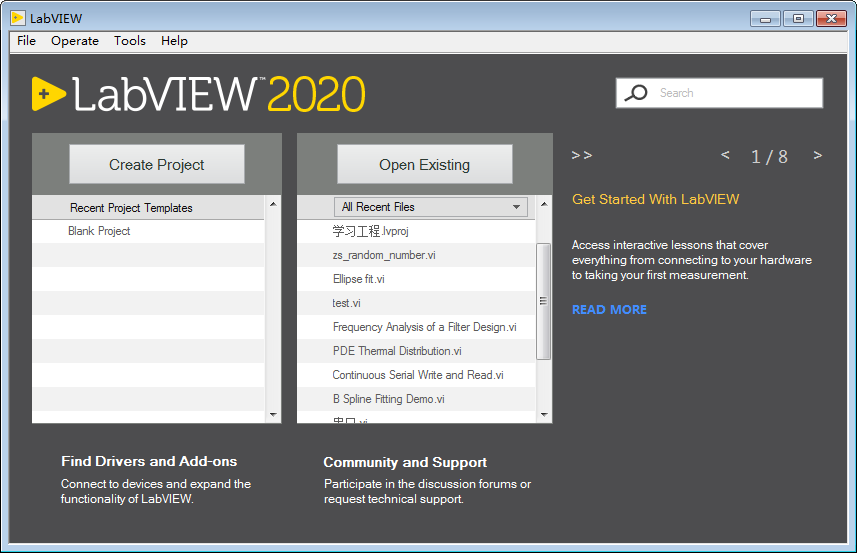Click the recent files scroll-down arrow
Viewport: 857px width, 553px height.
coord(544,415)
